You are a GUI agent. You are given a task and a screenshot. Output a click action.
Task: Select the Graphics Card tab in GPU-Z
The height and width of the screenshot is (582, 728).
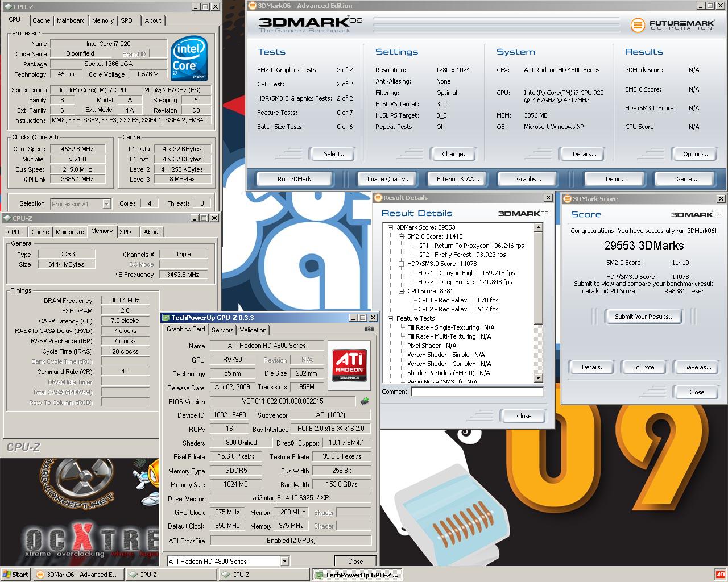(x=185, y=329)
